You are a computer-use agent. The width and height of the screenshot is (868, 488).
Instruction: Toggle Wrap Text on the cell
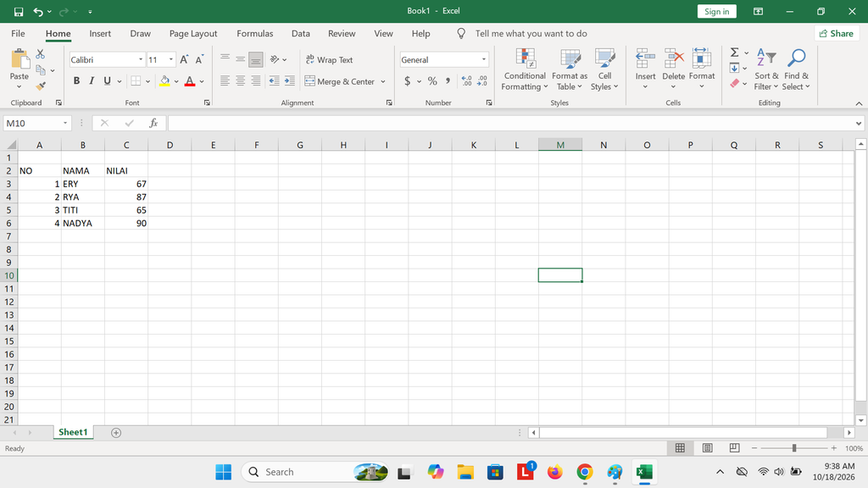pyautogui.click(x=330, y=60)
